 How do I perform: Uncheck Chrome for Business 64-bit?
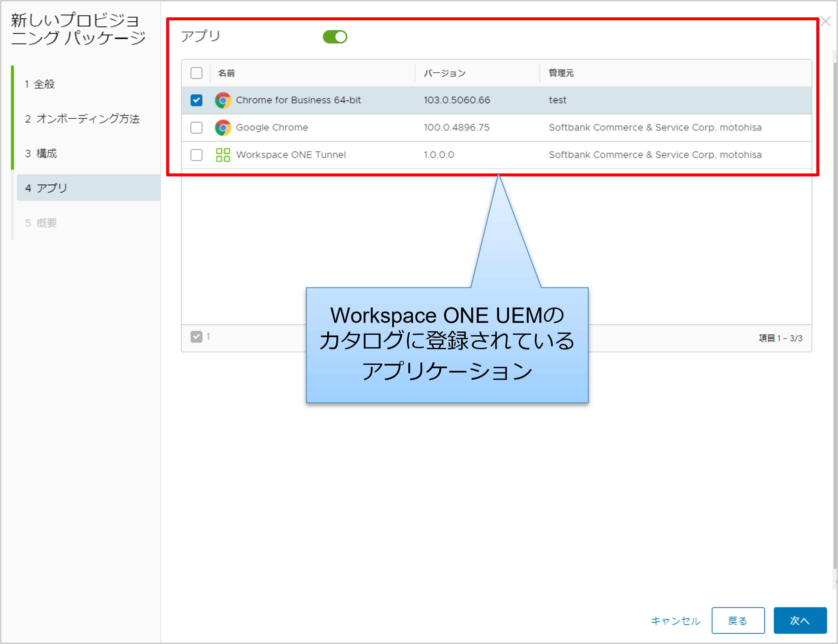pos(196,100)
